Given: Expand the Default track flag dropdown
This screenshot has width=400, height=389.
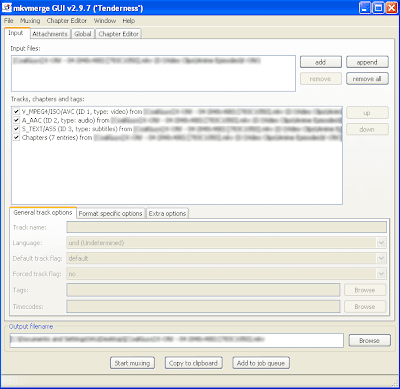Looking at the screenshot, I should pyautogui.click(x=381, y=258).
